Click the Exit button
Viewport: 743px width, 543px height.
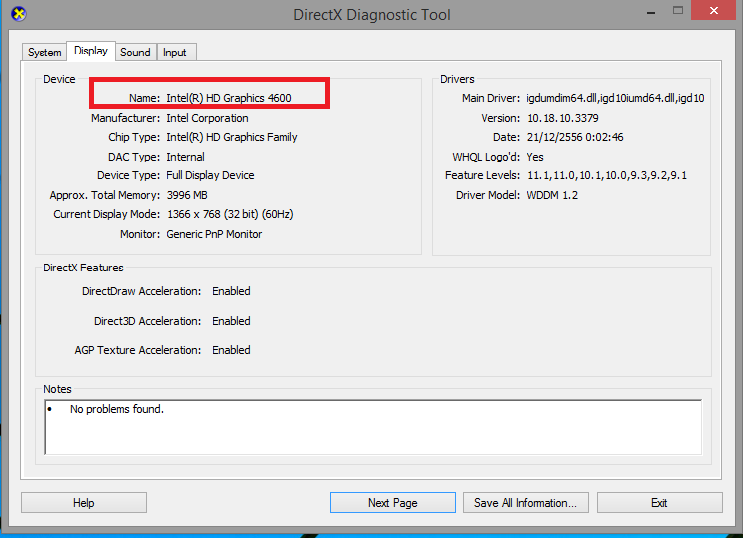(x=660, y=503)
